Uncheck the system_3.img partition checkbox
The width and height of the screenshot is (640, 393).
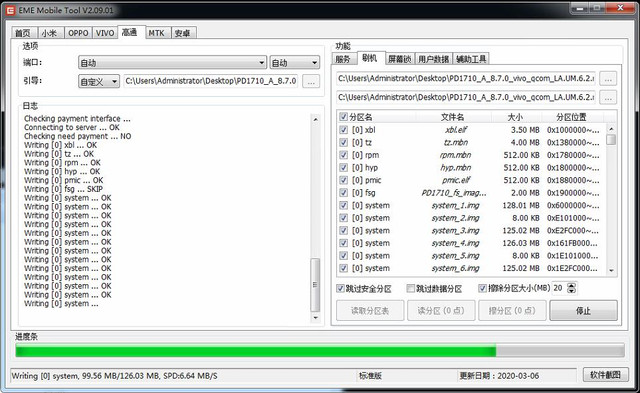(344, 231)
